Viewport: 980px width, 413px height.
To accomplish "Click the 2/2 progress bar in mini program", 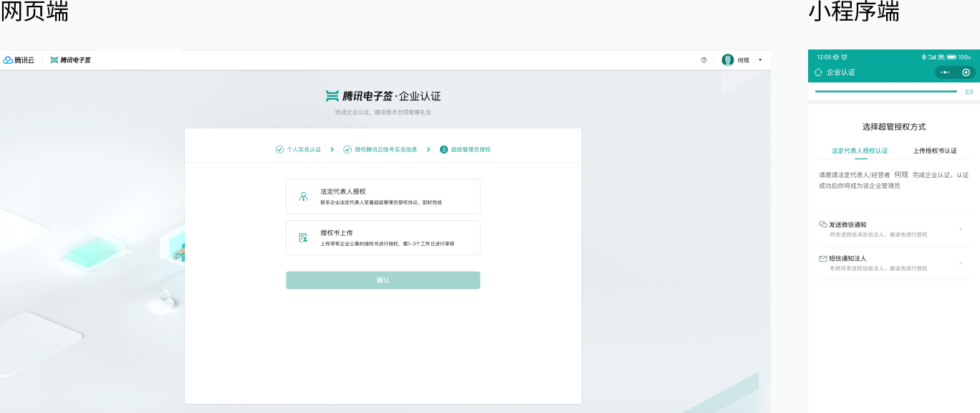I will point(886,92).
